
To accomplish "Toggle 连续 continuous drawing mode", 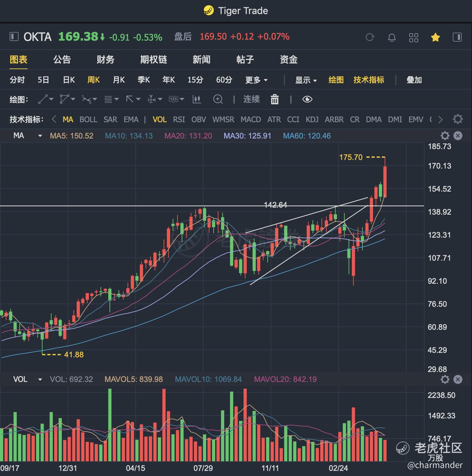I will pyautogui.click(x=251, y=99).
